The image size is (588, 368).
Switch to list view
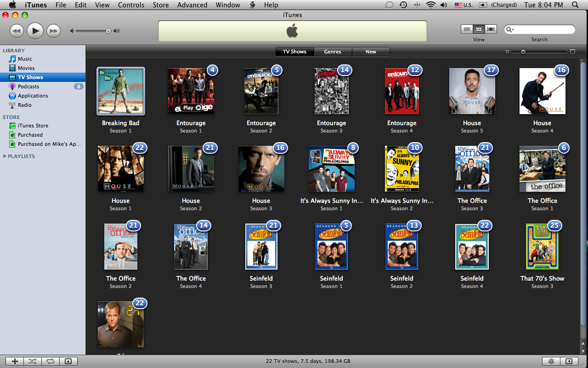467,29
